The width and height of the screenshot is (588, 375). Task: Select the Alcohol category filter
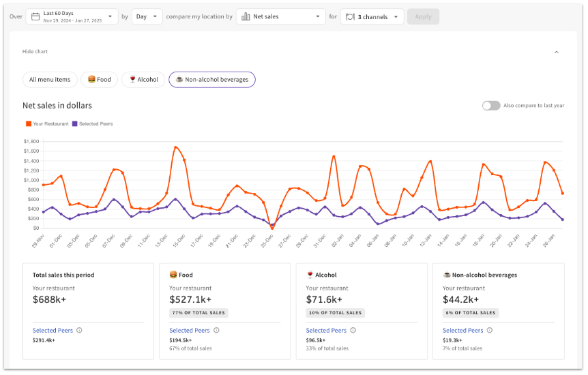click(143, 80)
